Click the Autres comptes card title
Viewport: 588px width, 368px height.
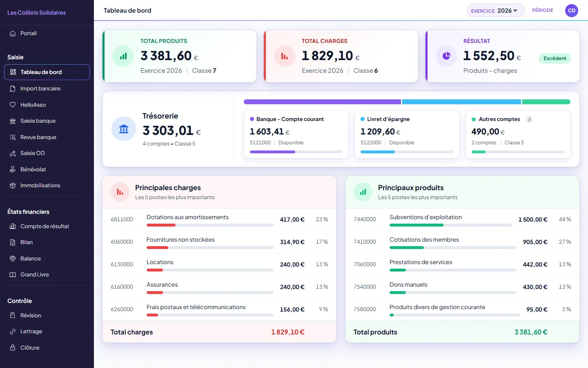tap(499, 119)
